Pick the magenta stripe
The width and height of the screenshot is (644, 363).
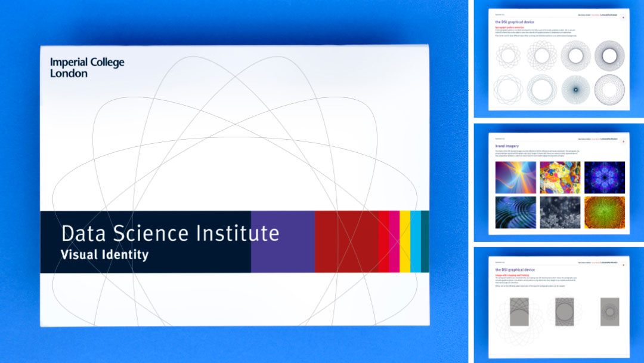[394, 242]
